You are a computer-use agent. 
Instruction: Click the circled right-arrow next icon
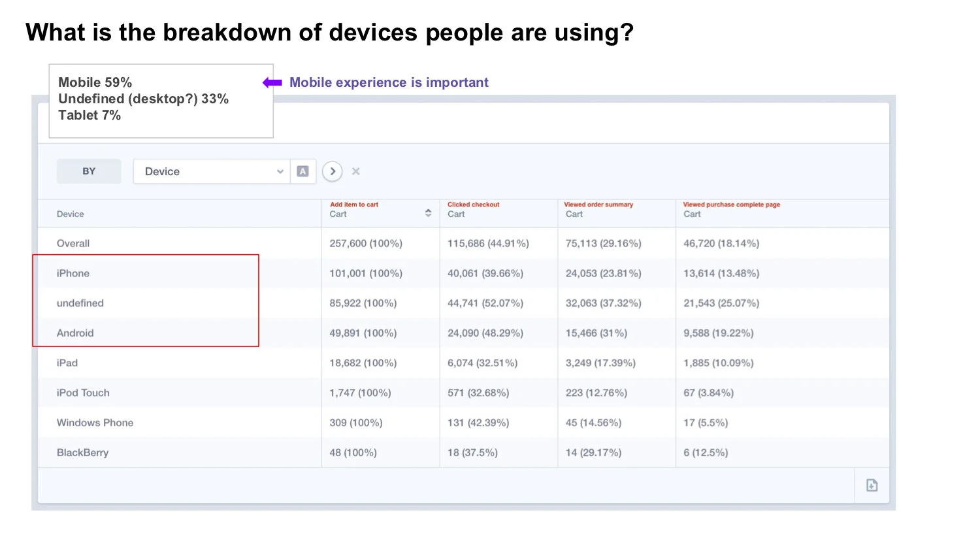pyautogui.click(x=333, y=171)
